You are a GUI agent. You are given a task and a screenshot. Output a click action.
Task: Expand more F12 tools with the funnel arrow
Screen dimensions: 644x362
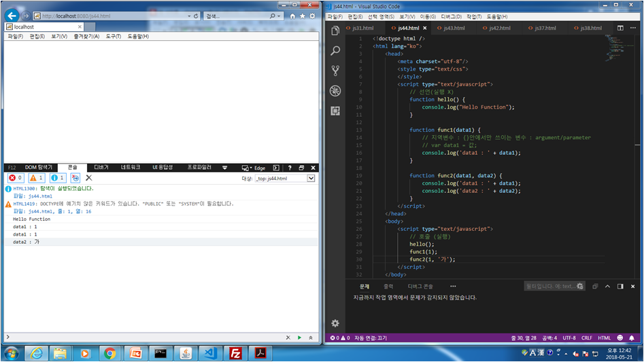click(x=224, y=168)
